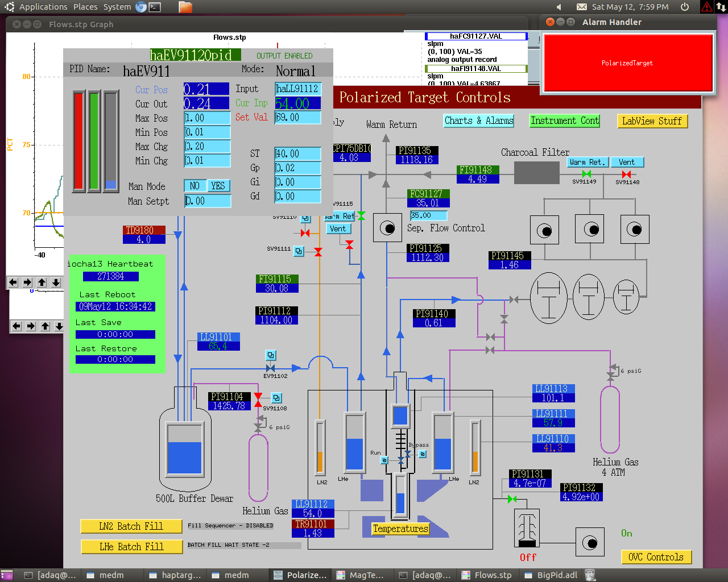Open the SV91108 related display icon
Image resolution: width=728 pixels, height=582 pixels.
(276, 398)
